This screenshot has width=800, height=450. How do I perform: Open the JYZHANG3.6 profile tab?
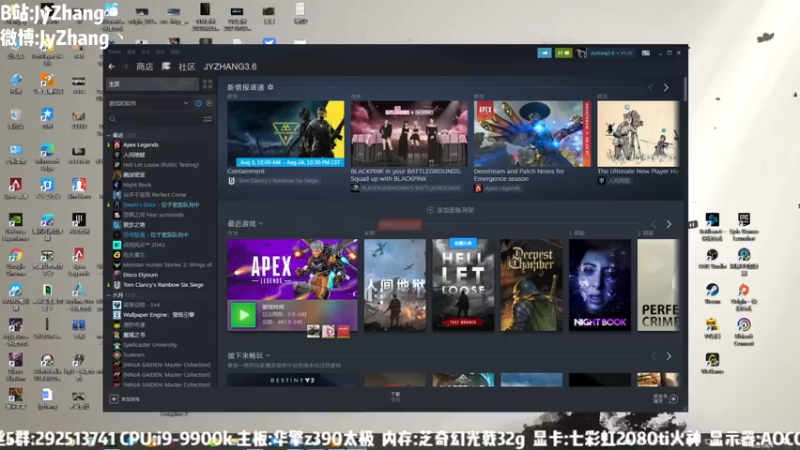point(230,66)
